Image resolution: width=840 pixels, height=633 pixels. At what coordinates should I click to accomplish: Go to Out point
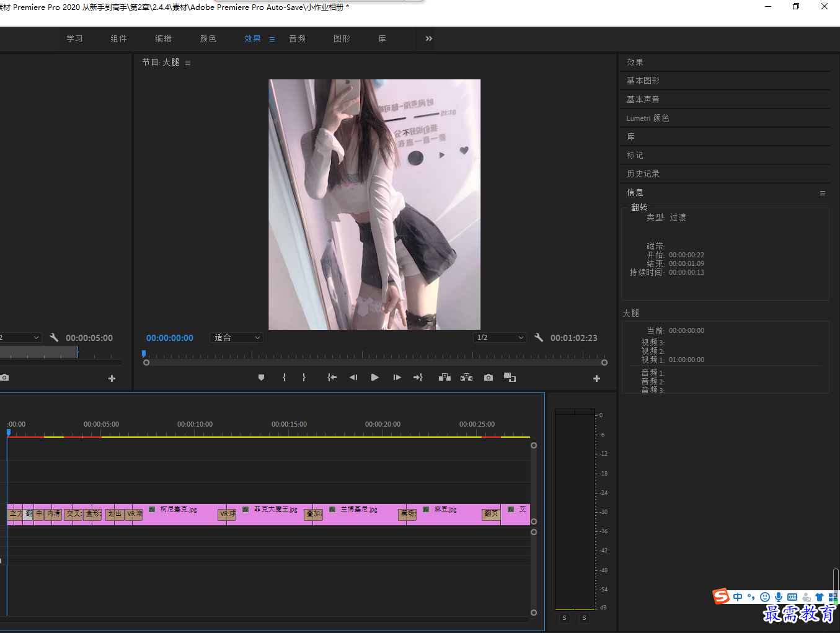click(x=418, y=378)
